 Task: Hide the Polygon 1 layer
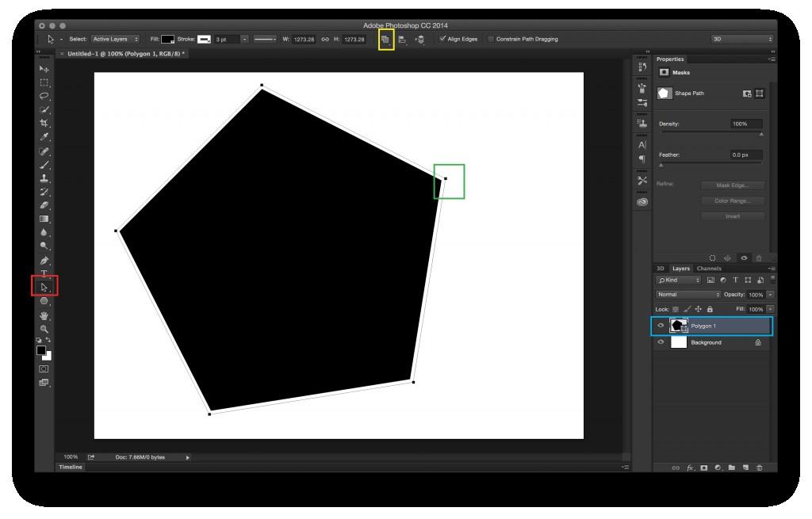click(661, 325)
